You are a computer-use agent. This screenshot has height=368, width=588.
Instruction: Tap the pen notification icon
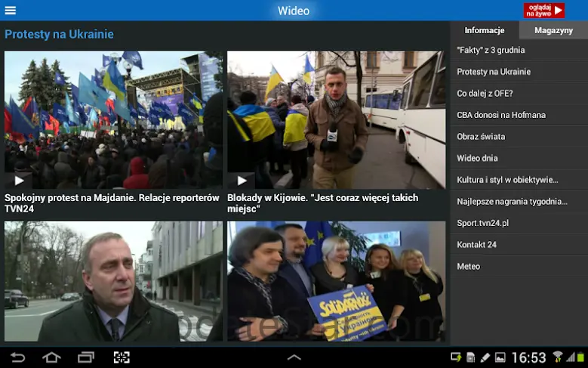click(485, 357)
